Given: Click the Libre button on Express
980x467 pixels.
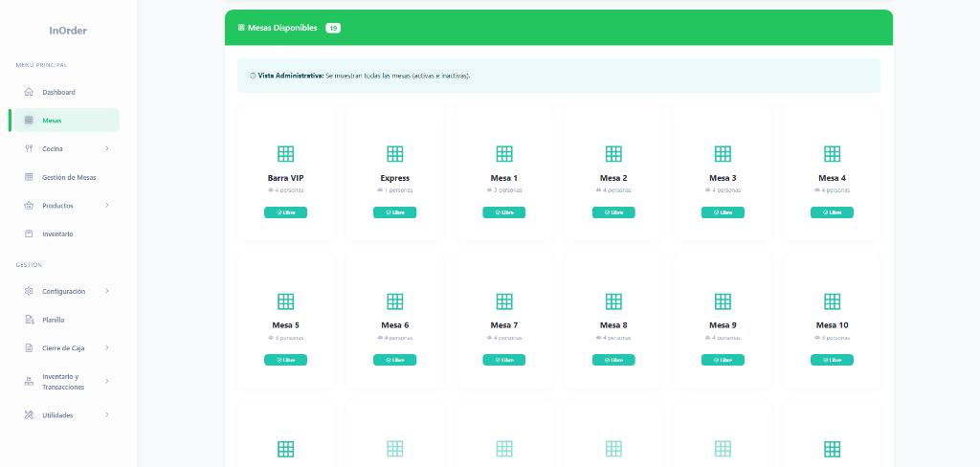Looking at the screenshot, I should pyautogui.click(x=395, y=212).
